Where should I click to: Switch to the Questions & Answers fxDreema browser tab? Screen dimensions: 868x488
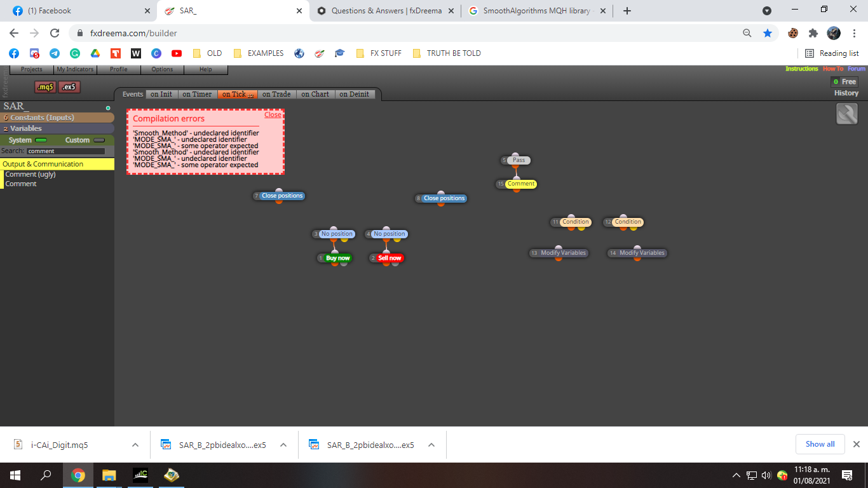386,11
